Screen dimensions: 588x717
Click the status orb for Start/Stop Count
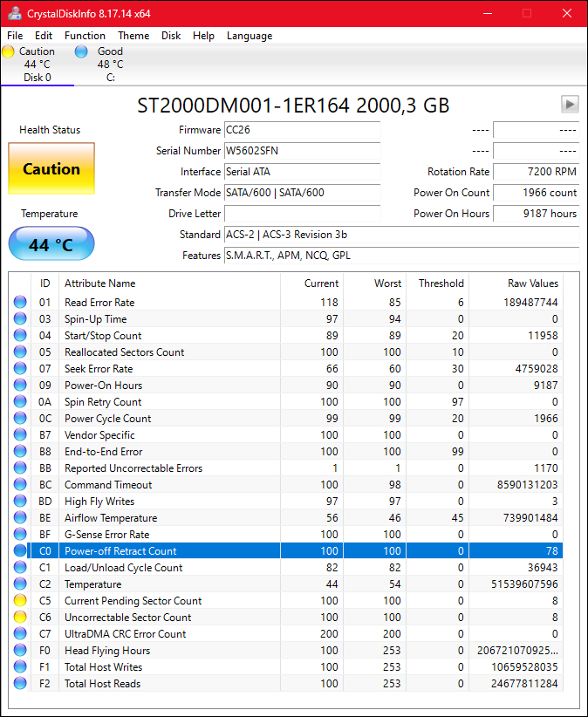(20, 335)
